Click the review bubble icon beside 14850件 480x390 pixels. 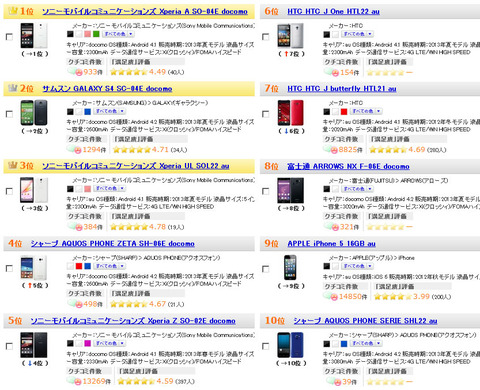click(331, 296)
